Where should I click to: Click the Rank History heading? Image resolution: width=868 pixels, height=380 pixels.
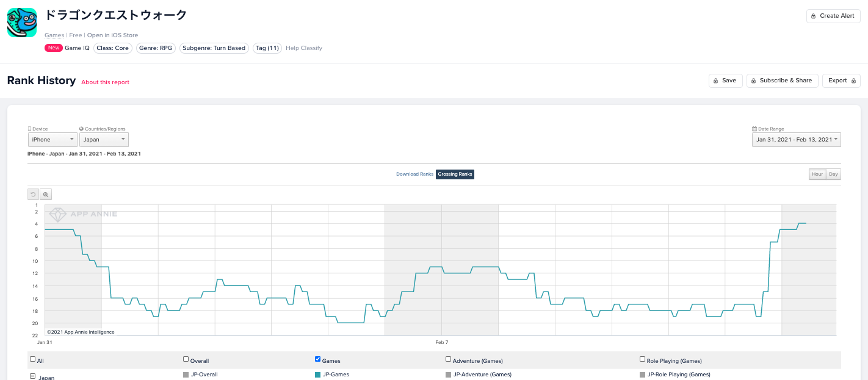(x=42, y=81)
